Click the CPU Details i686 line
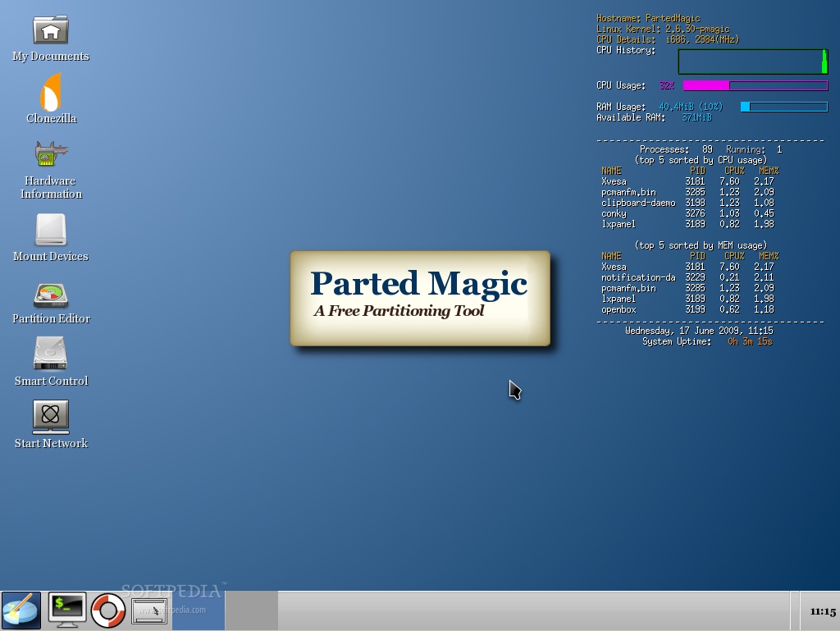This screenshot has width=840, height=631. point(668,39)
